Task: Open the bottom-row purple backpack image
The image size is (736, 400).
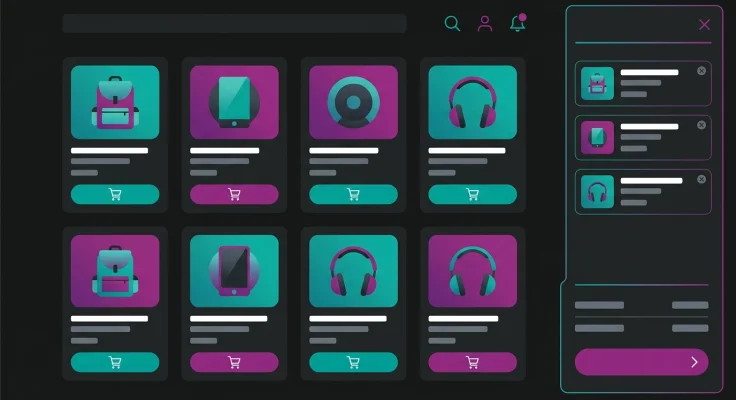Action: point(115,271)
